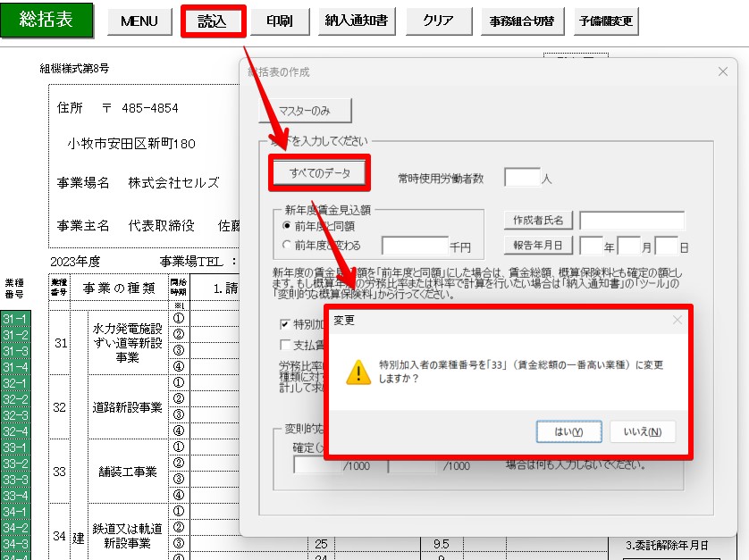This screenshot has height=560, width=749.
Task: Click 作成者氏名 button
Action: point(538,220)
